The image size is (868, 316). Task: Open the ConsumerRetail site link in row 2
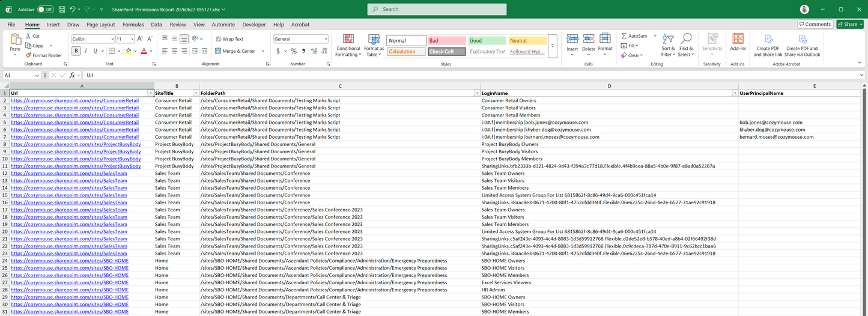coord(74,101)
